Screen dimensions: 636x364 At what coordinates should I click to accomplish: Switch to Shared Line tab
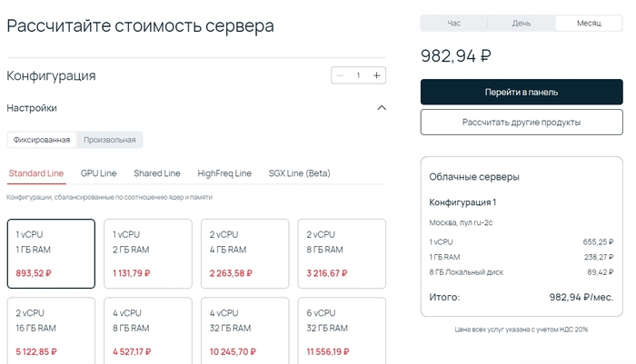(x=157, y=173)
